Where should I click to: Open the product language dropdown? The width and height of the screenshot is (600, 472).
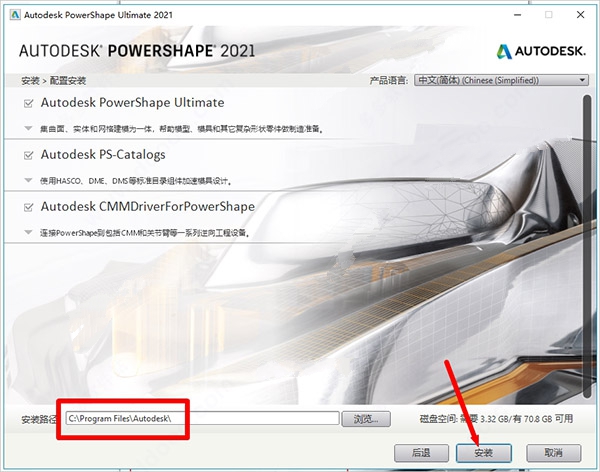tap(501, 80)
